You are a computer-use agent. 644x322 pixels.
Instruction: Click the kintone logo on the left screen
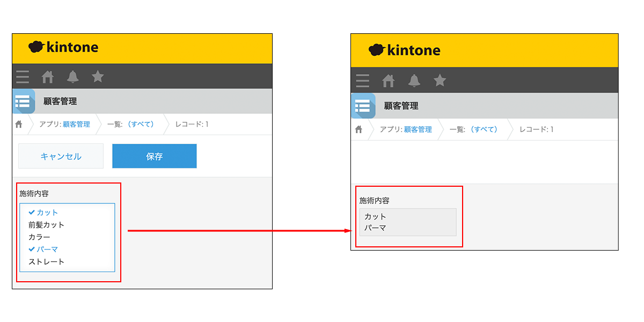[64, 47]
